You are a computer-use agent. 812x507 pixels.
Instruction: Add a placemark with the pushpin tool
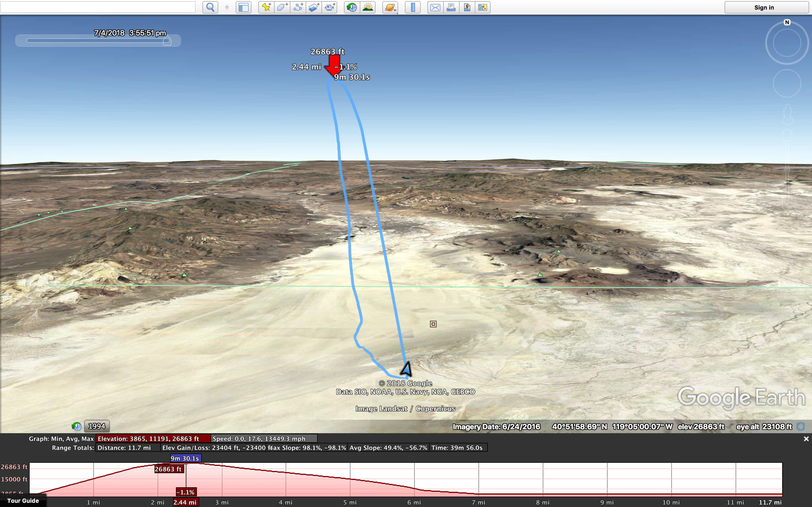click(266, 7)
